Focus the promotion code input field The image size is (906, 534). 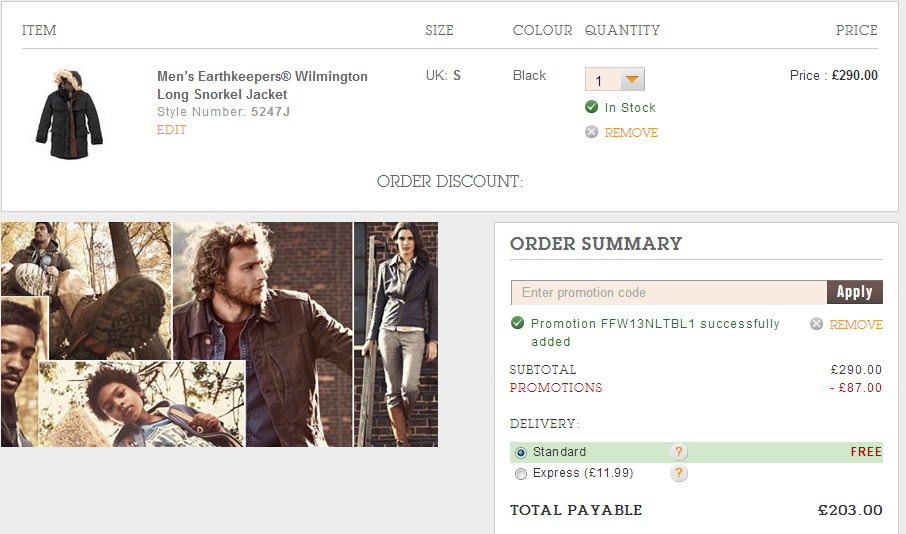click(669, 293)
